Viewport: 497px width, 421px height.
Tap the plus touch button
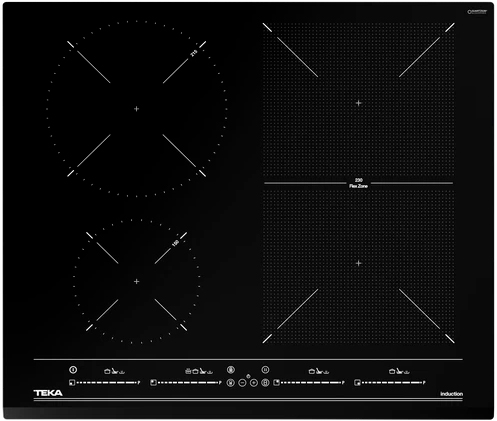point(254,383)
